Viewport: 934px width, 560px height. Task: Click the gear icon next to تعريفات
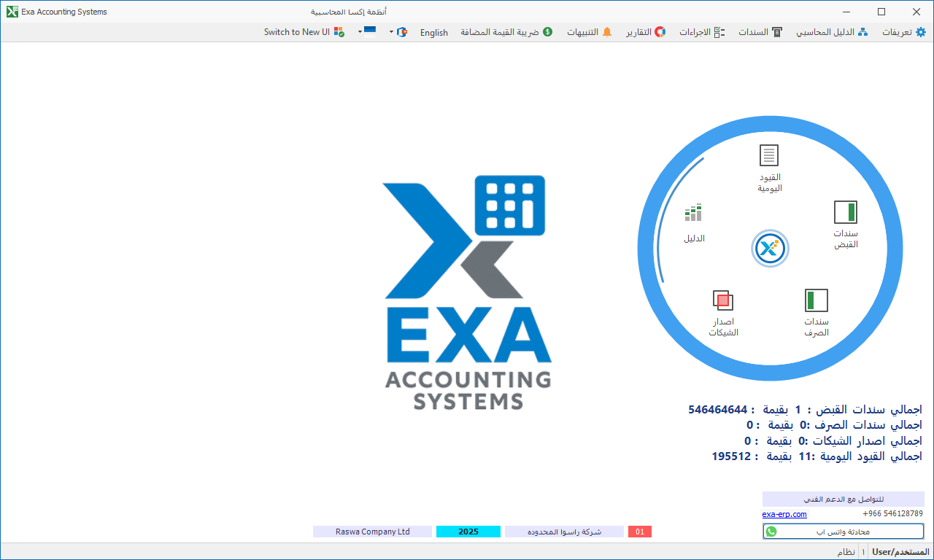(x=921, y=32)
